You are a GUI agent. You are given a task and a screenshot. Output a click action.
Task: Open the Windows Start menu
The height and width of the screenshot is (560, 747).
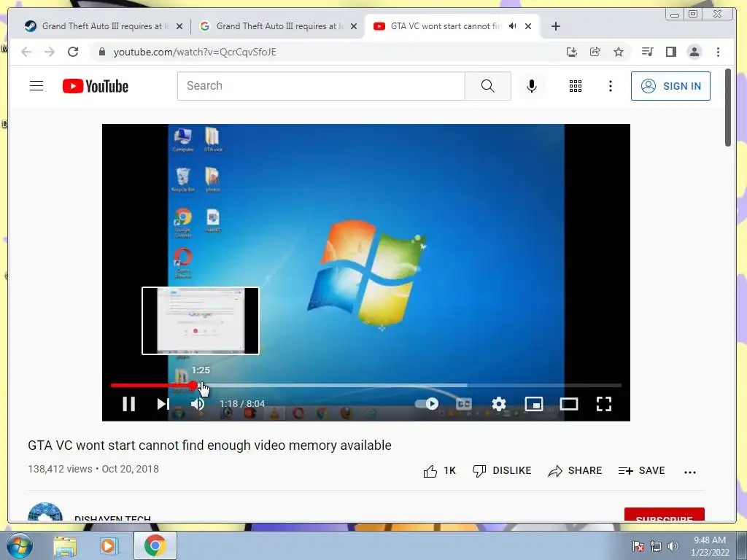(x=19, y=545)
